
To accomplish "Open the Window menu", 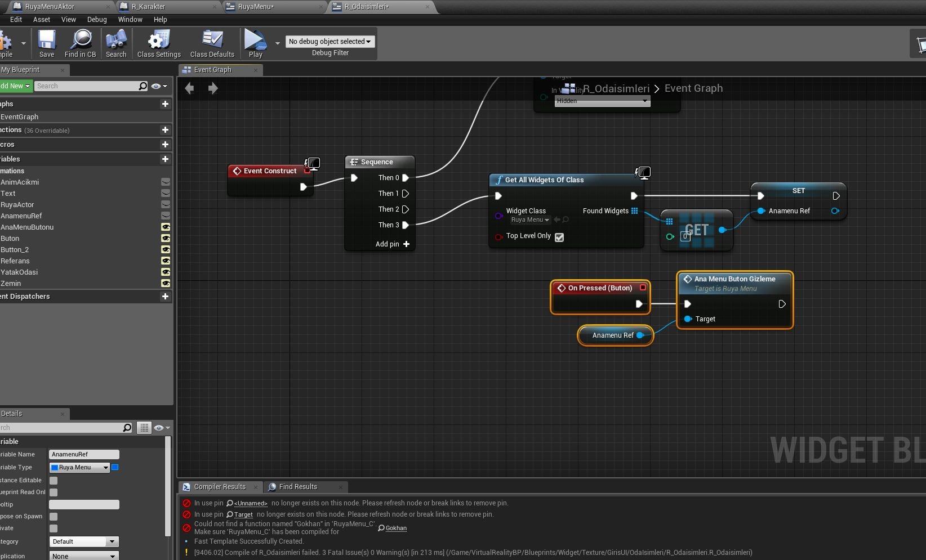I will point(130,20).
